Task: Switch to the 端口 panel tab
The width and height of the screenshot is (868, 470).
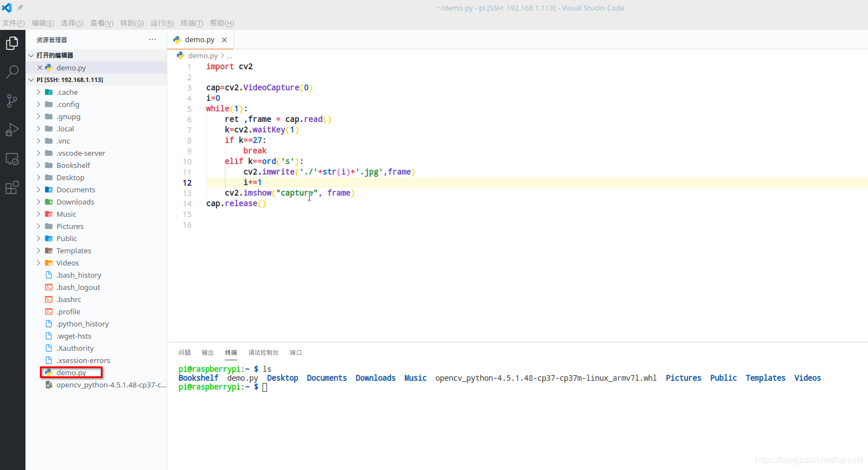Action: pyautogui.click(x=296, y=352)
